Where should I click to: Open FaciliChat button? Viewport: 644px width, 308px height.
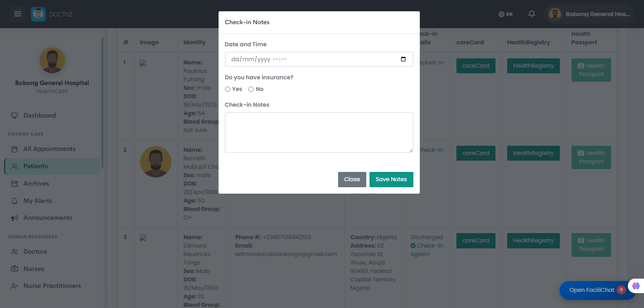(x=597, y=290)
